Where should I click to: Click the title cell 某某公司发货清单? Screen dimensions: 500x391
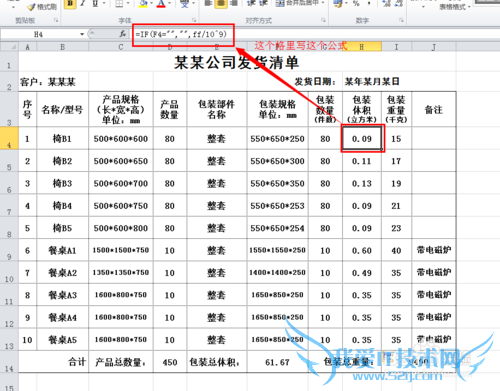click(237, 62)
